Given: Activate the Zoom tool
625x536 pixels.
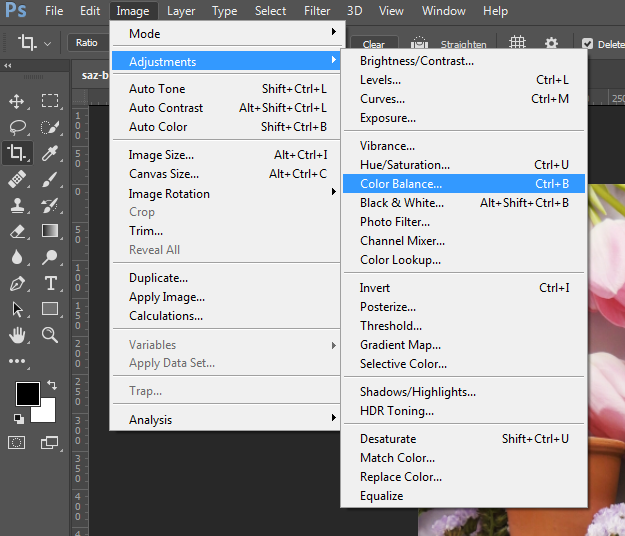Looking at the screenshot, I should click(50, 335).
